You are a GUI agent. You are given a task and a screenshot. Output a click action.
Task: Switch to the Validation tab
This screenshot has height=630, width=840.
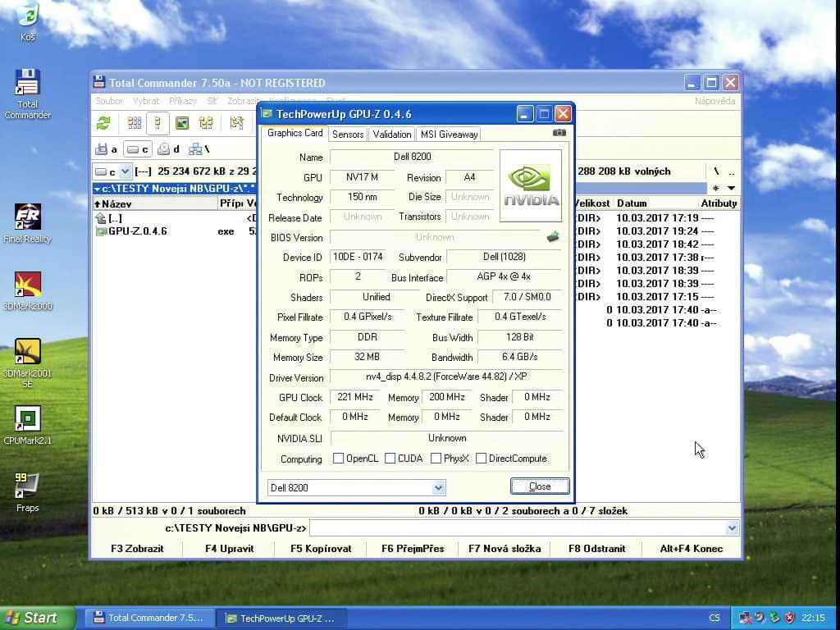point(392,134)
